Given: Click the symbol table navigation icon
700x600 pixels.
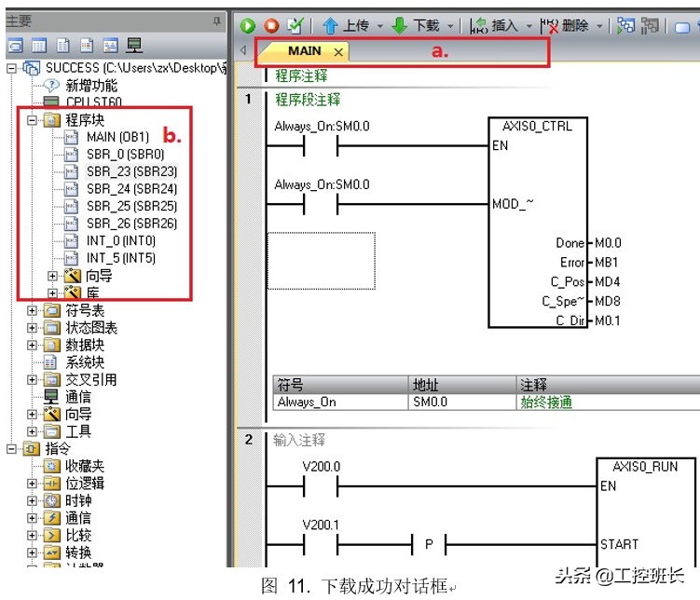Looking at the screenshot, I should coord(39,46).
